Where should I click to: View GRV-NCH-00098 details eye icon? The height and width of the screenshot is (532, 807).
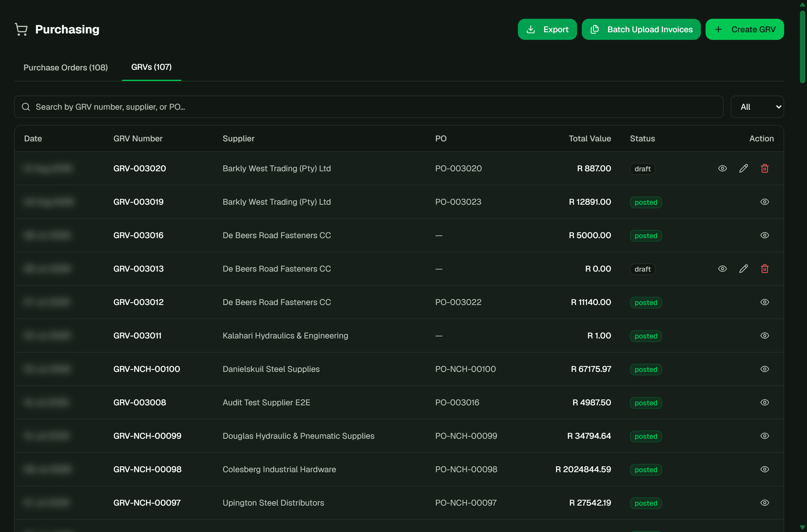point(764,469)
